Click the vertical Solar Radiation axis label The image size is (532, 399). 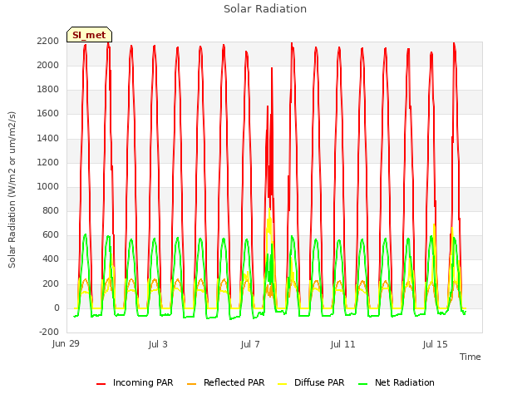click(12, 190)
